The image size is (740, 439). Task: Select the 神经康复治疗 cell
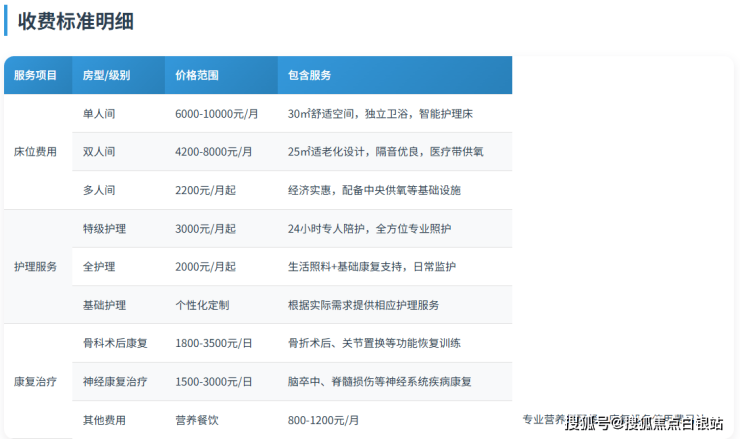pyautogui.click(x=115, y=381)
